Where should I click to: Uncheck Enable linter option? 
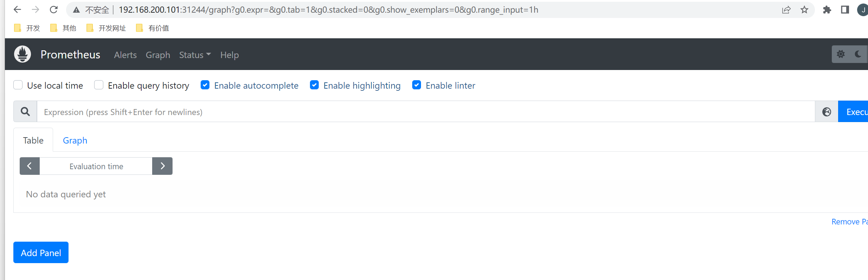(417, 85)
